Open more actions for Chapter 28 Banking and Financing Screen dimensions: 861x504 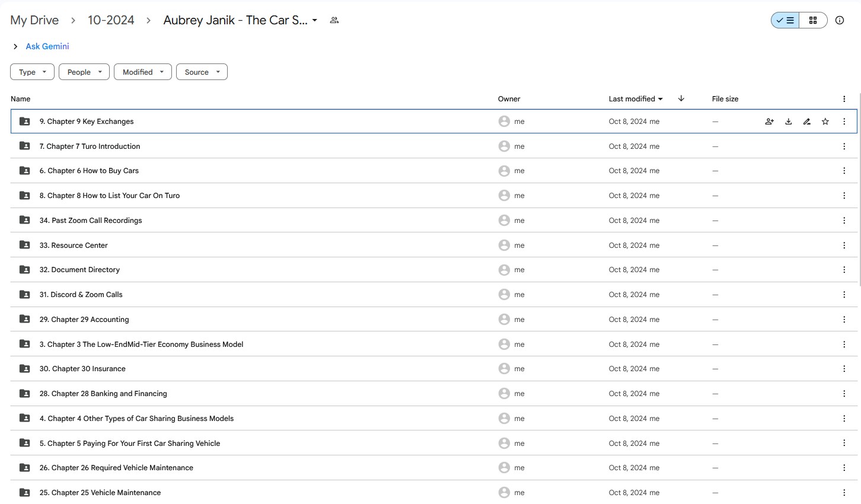844,394
